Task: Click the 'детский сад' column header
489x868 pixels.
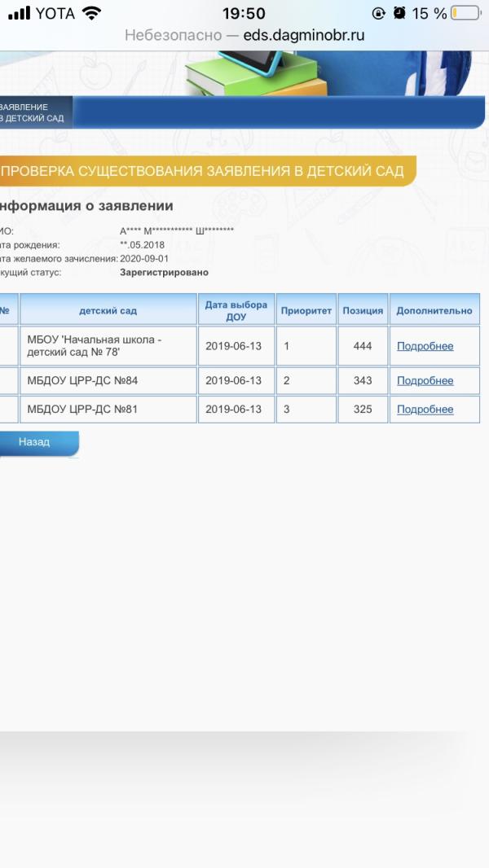Action: (x=108, y=309)
